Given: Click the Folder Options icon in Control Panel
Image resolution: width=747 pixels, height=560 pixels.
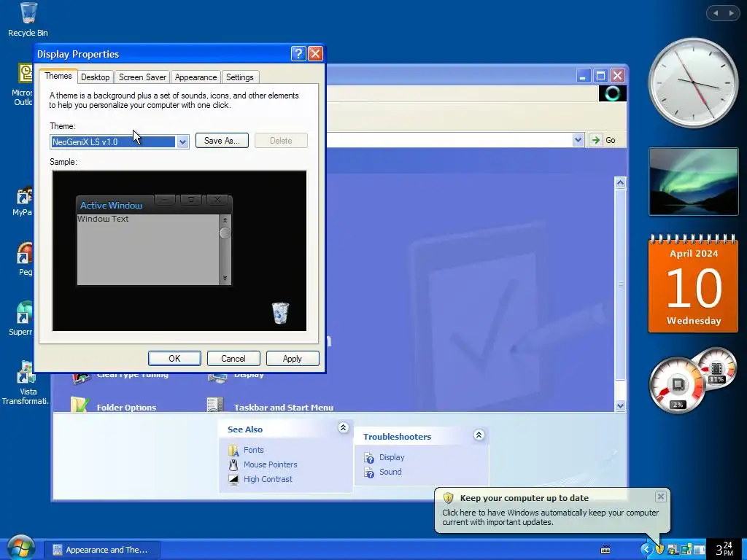Looking at the screenshot, I should pos(80,405).
